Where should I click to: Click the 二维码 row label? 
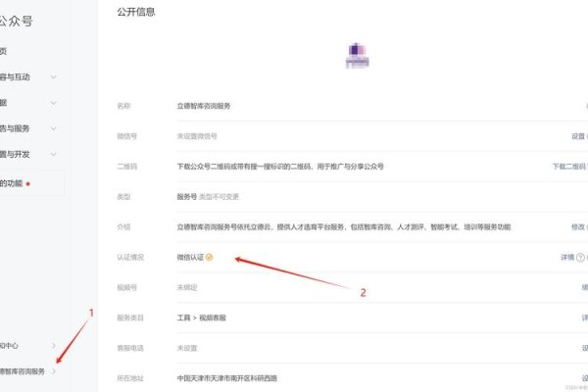coord(127,167)
